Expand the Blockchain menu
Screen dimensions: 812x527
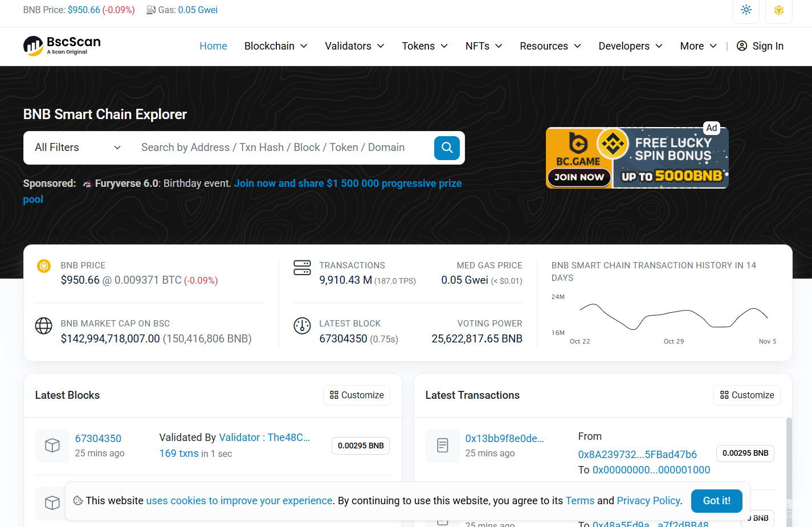click(276, 46)
